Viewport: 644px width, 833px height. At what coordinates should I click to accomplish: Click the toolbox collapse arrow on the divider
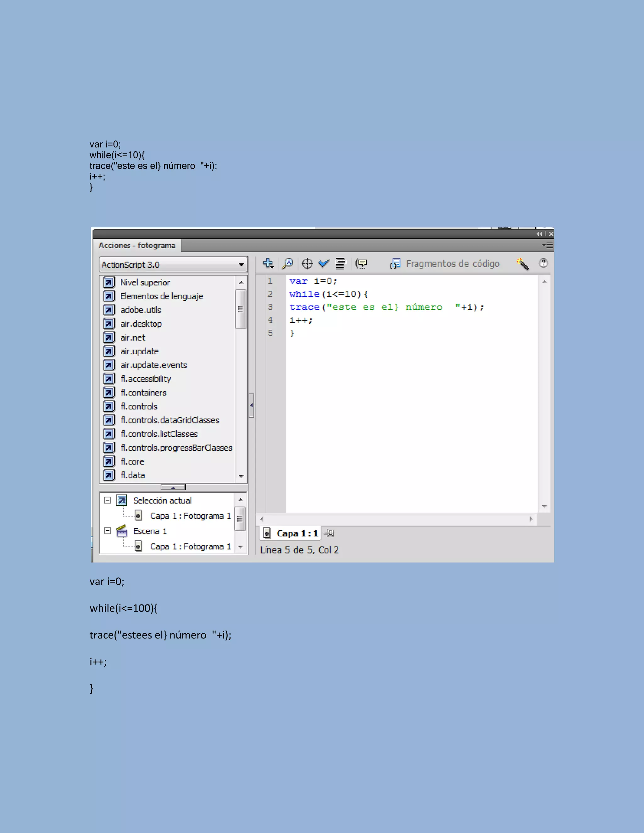pos(252,405)
